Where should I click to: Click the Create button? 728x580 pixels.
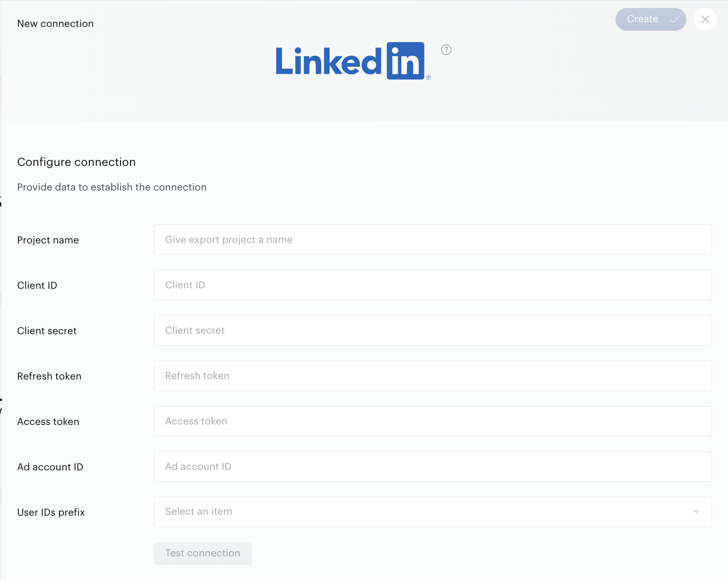tap(650, 19)
